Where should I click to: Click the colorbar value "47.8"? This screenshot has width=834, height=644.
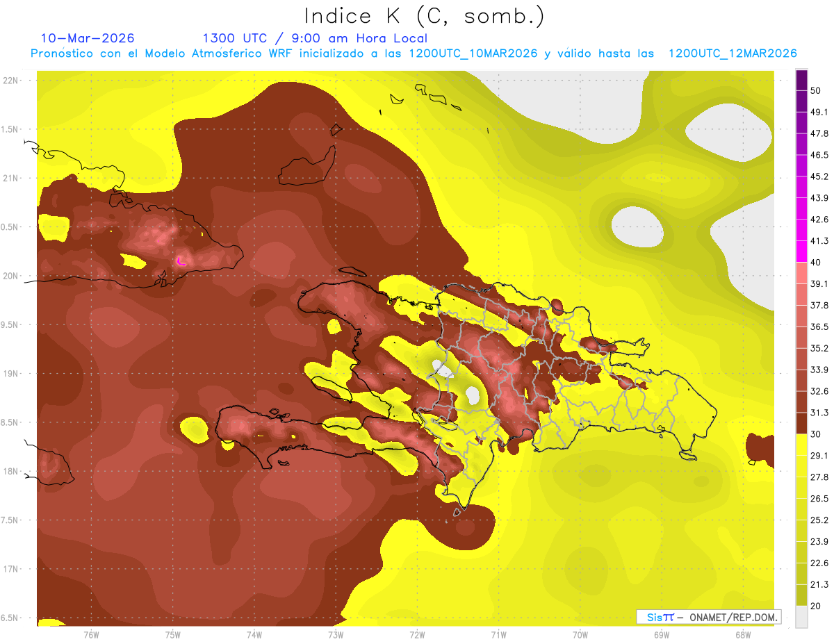click(x=820, y=134)
